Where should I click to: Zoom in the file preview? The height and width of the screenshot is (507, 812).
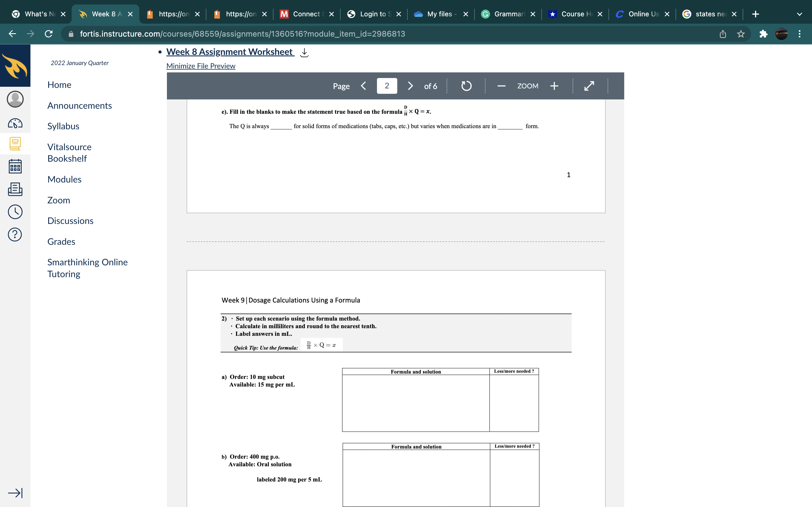tap(554, 86)
